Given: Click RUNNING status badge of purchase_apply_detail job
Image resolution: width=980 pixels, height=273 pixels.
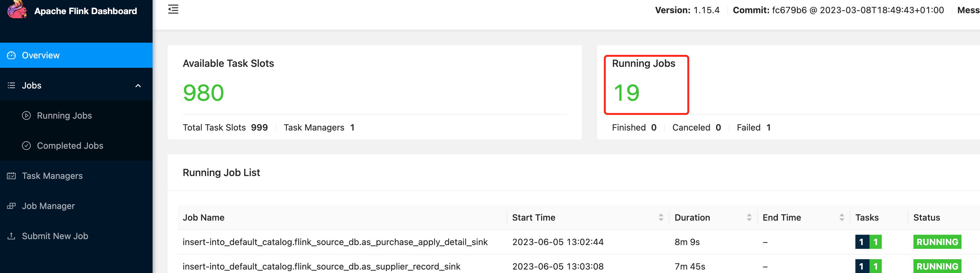Looking at the screenshot, I should (937, 242).
